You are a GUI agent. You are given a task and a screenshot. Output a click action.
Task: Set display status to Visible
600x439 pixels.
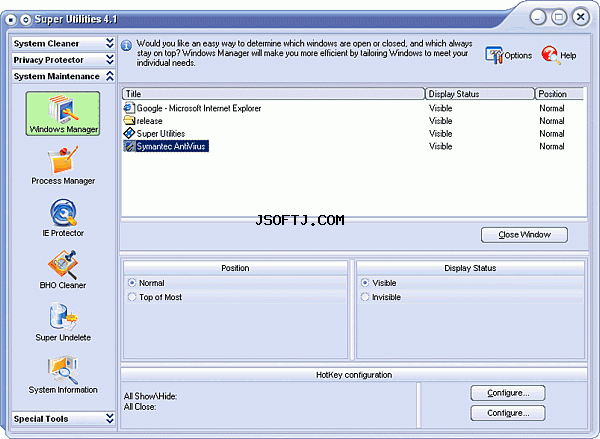tap(365, 283)
